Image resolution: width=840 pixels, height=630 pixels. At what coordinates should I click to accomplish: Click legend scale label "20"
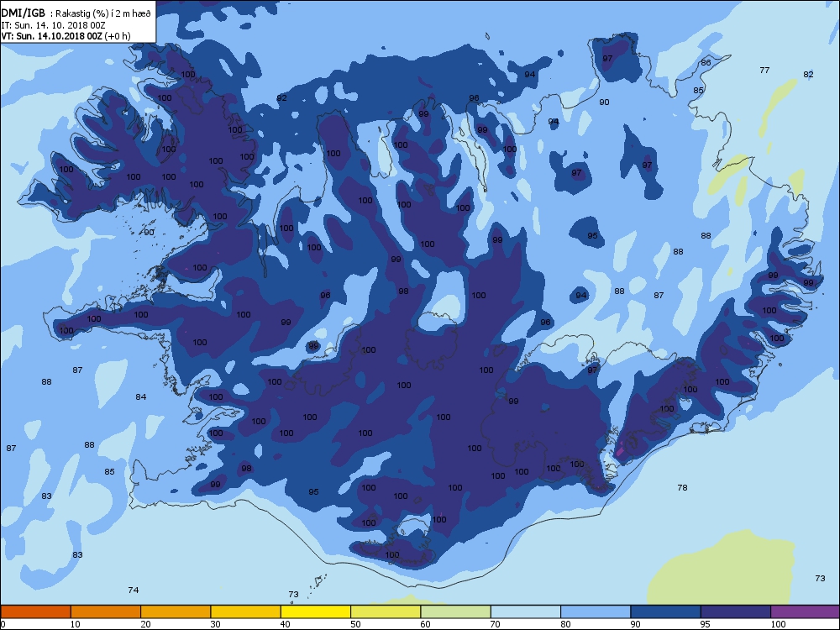point(145,624)
